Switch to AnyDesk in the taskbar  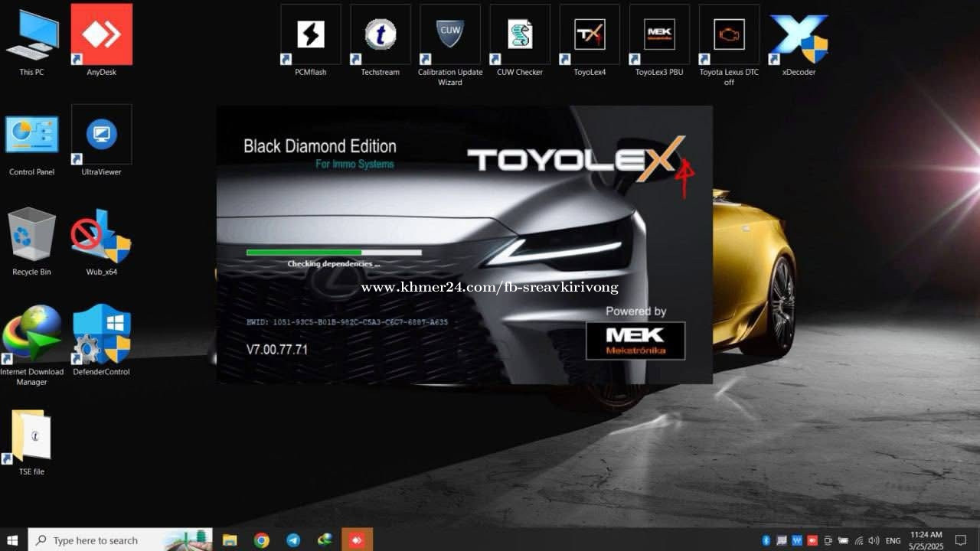pyautogui.click(x=357, y=540)
